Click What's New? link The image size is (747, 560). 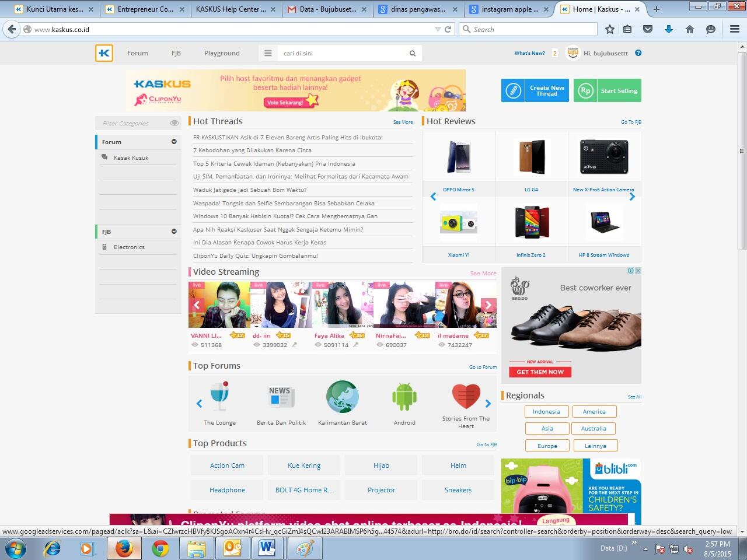point(530,53)
